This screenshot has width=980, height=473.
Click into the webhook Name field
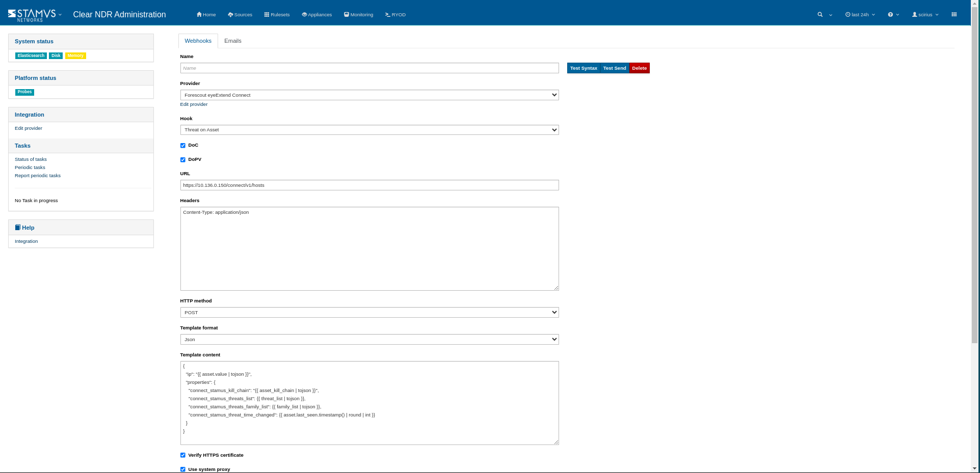369,68
